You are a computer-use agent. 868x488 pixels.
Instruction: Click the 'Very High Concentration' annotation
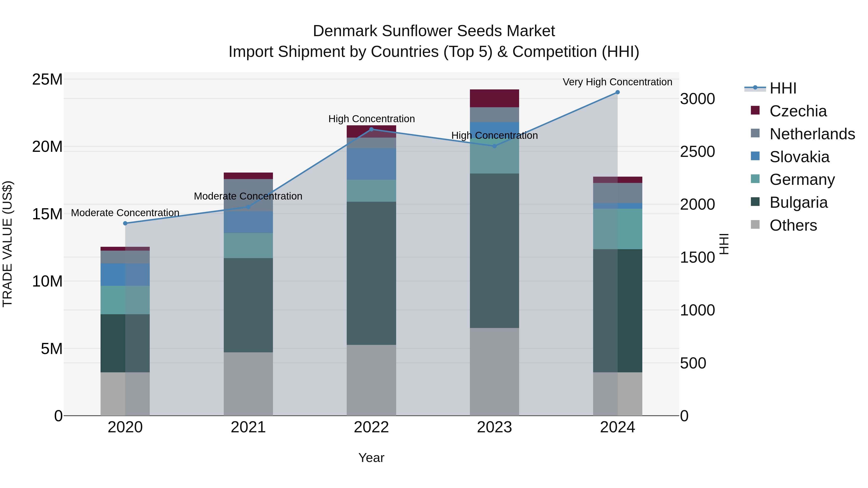617,82
